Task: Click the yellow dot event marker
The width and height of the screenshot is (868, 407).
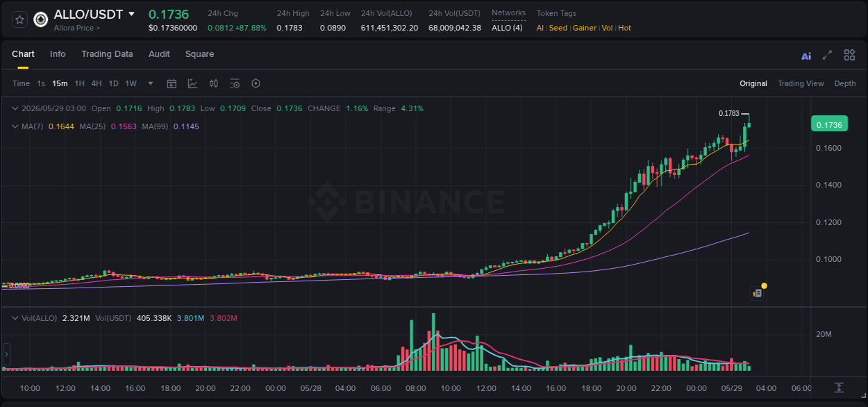Action: 764,285
